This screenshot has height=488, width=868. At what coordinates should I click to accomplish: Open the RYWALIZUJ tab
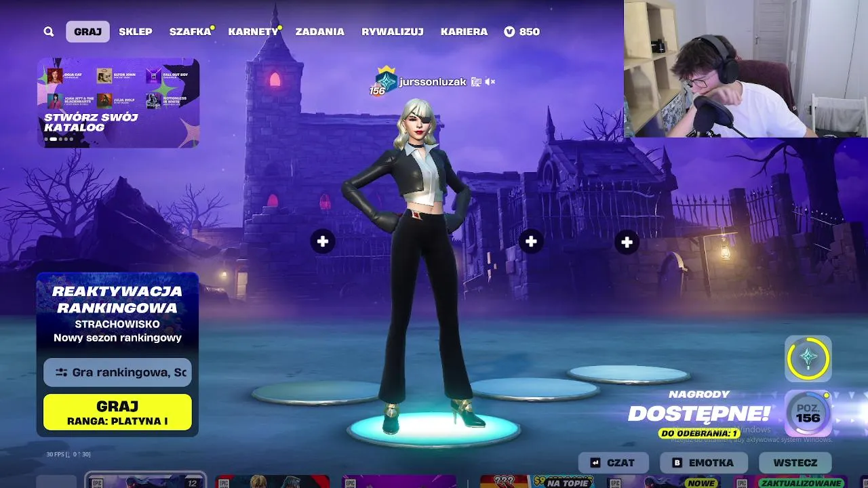(393, 32)
